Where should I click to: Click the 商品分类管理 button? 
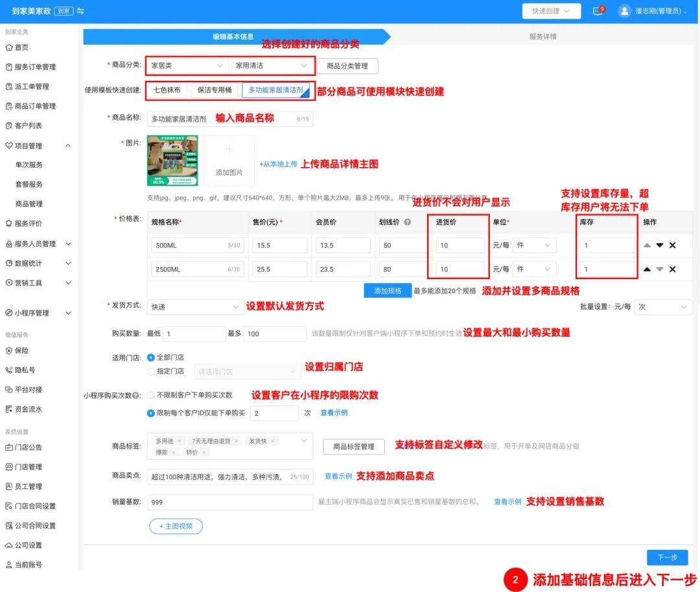coord(347,66)
